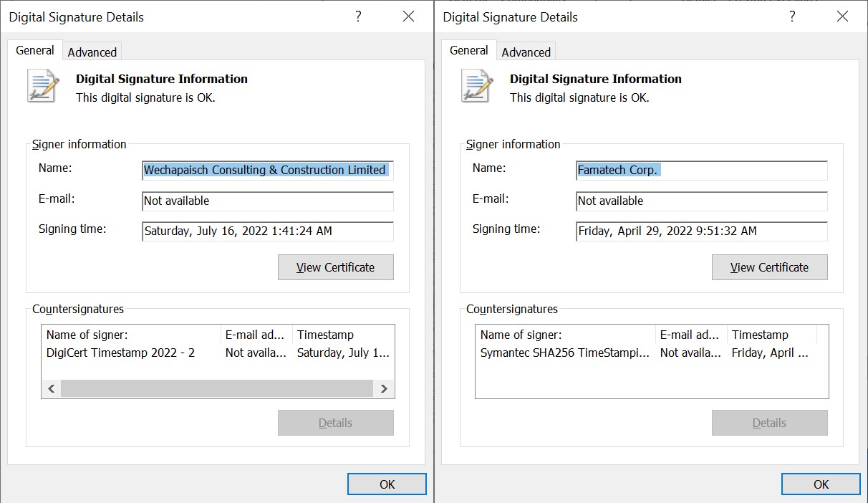View Certificate for Famatech Corp. signer
This screenshot has width=868, height=503.
[x=769, y=267]
